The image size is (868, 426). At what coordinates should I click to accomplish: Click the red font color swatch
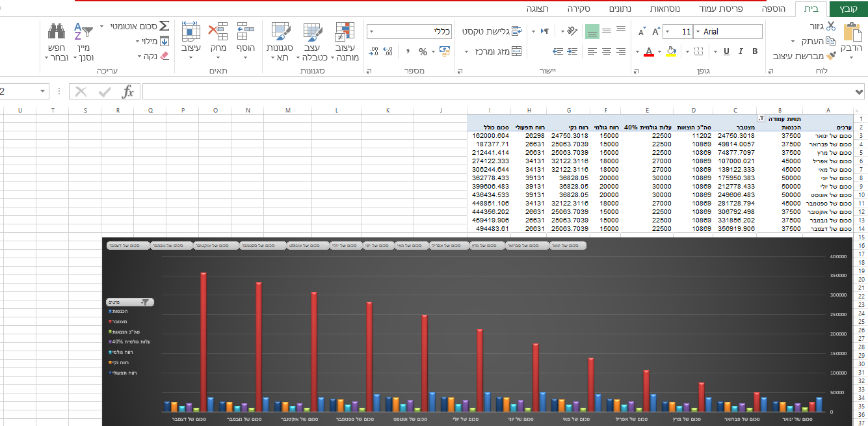click(x=648, y=51)
